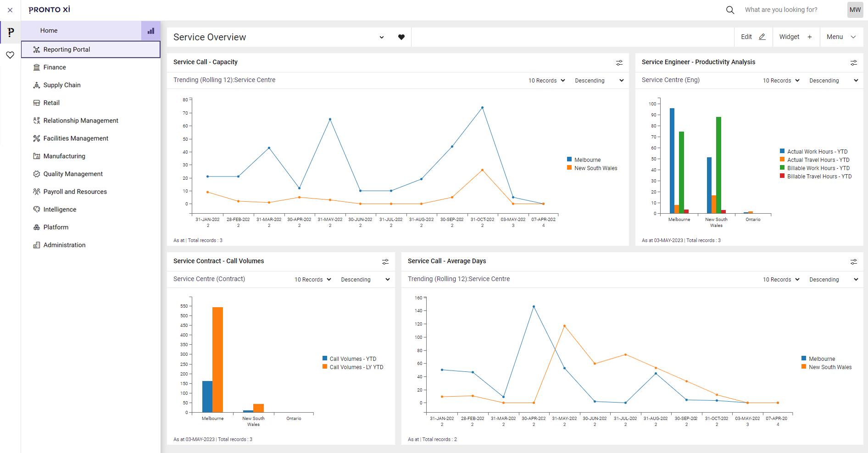Open Intelligence menu item
The height and width of the screenshot is (453, 868).
(x=91, y=210)
